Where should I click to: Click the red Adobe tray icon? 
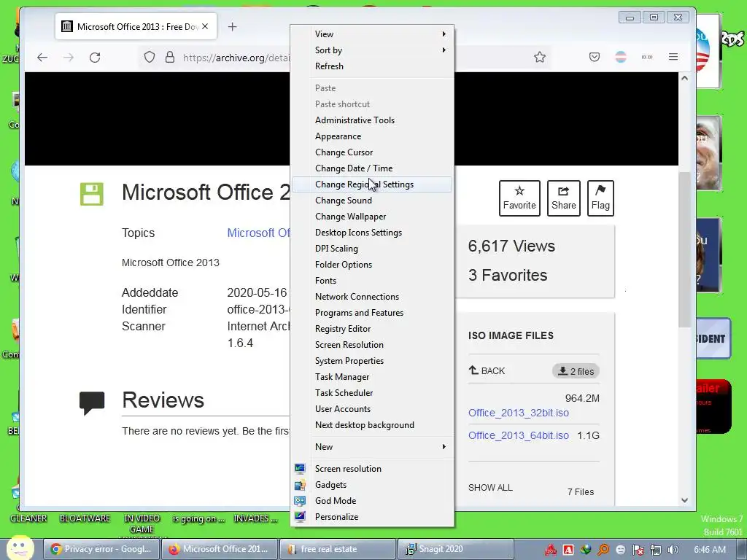[x=568, y=550]
